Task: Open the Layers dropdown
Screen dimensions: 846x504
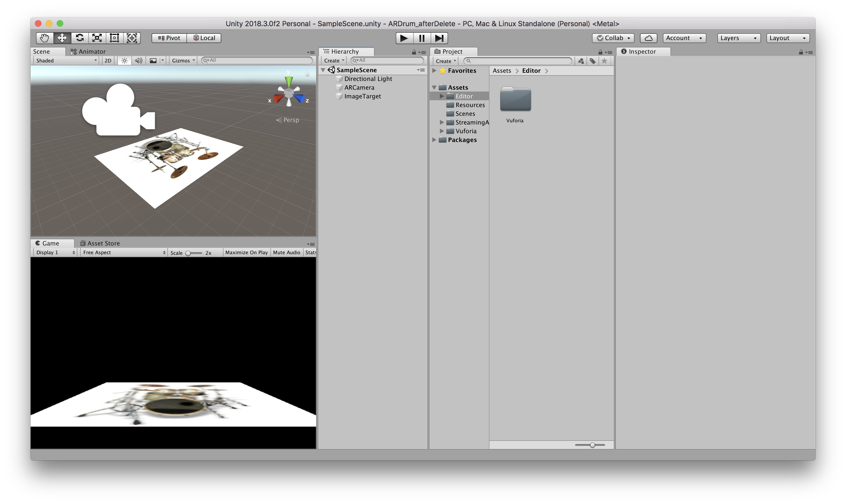Action: (738, 38)
